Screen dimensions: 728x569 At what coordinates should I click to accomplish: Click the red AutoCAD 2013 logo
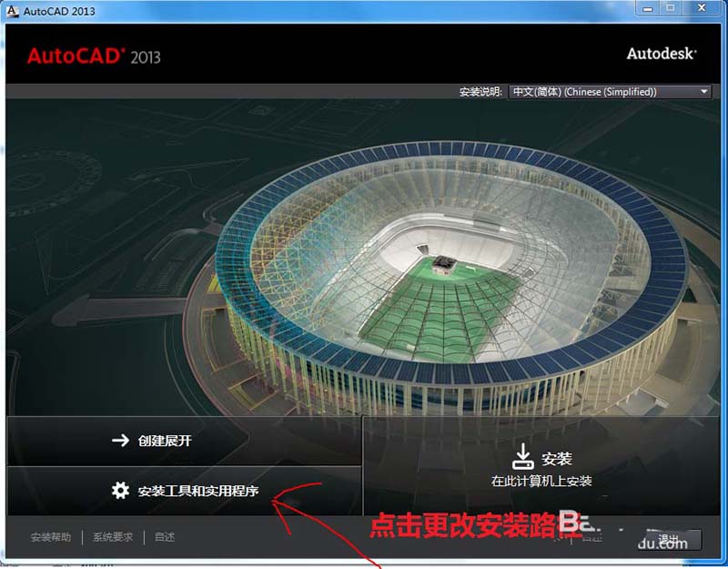[x=94, y=56]
